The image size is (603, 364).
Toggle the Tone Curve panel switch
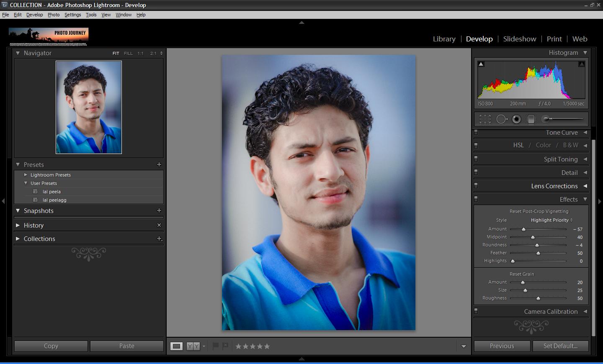pyautogui.click(x=476, y=133)
